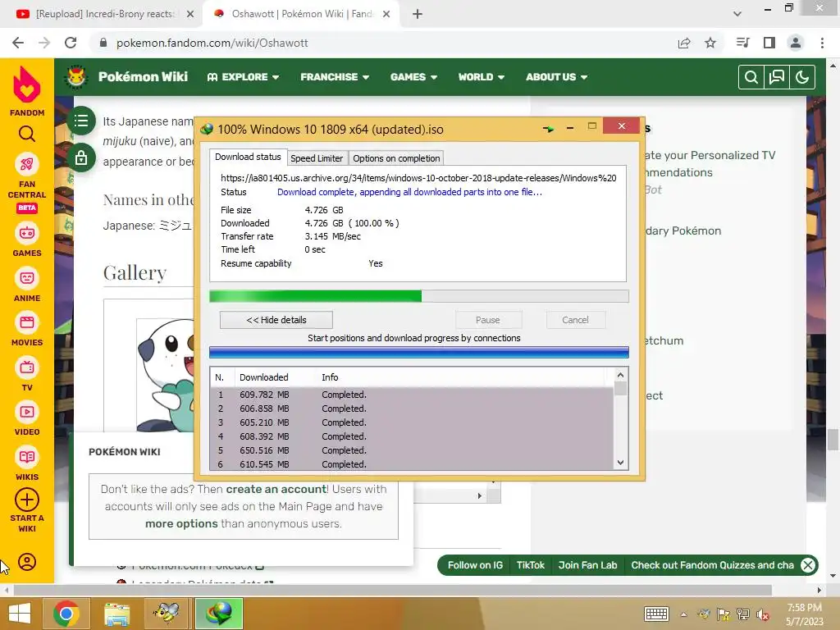This screenshot has width=840, height=630.
Task: Select connection row with 650.516 MB
Action: pos(412,450)
